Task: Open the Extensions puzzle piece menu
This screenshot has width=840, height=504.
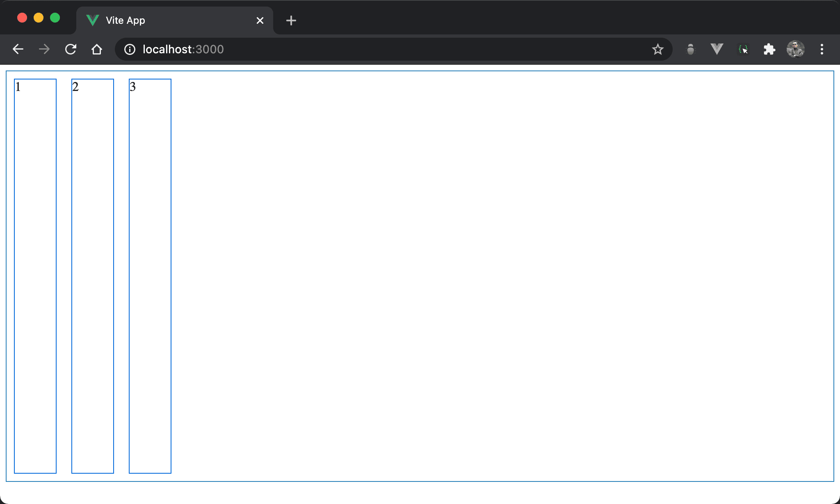Action: [x=769, y=50]
